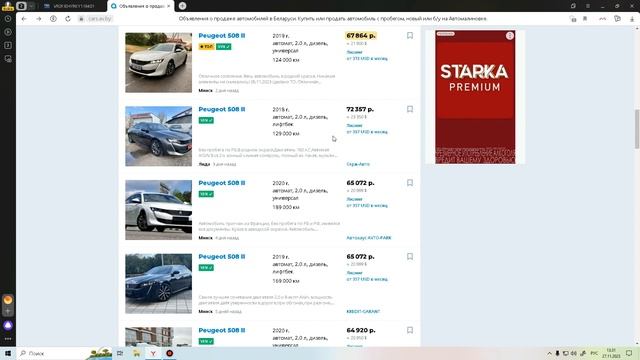Open history from the browser sidebar
The height and width of the screenshot is (360, 640).
click(x=8, y=19)
